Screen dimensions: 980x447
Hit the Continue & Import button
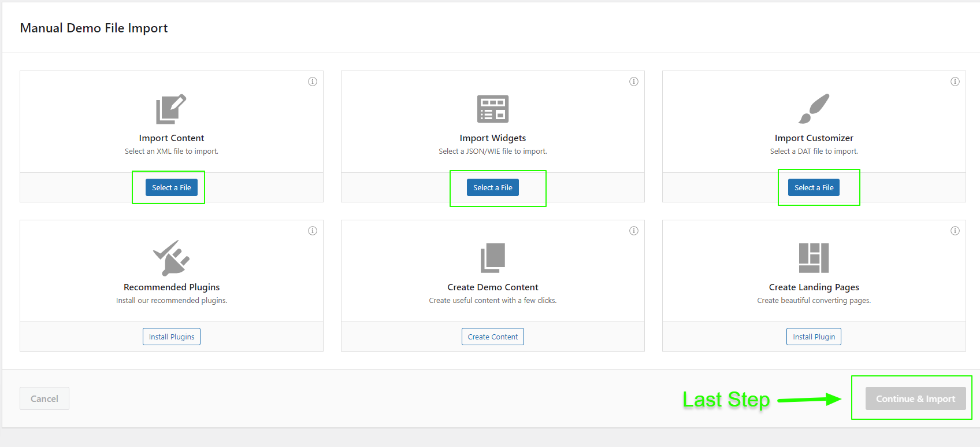(x=915, y=398)
